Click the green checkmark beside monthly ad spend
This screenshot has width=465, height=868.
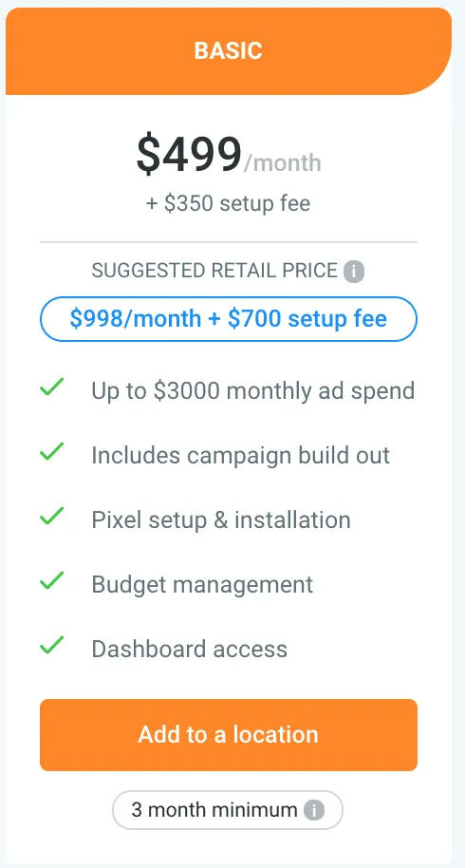52,387
